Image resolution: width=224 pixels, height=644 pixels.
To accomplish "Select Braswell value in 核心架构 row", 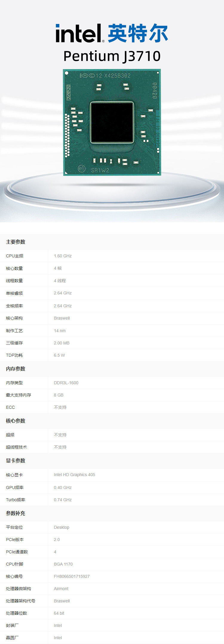I will tap(62, 318).
